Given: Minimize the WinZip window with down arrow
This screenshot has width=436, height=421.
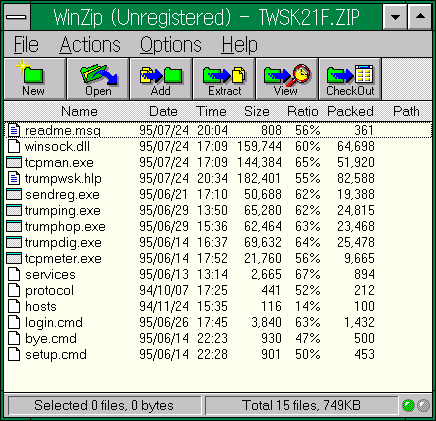Looking at the screenshot, I should click(x=395, y=17).
